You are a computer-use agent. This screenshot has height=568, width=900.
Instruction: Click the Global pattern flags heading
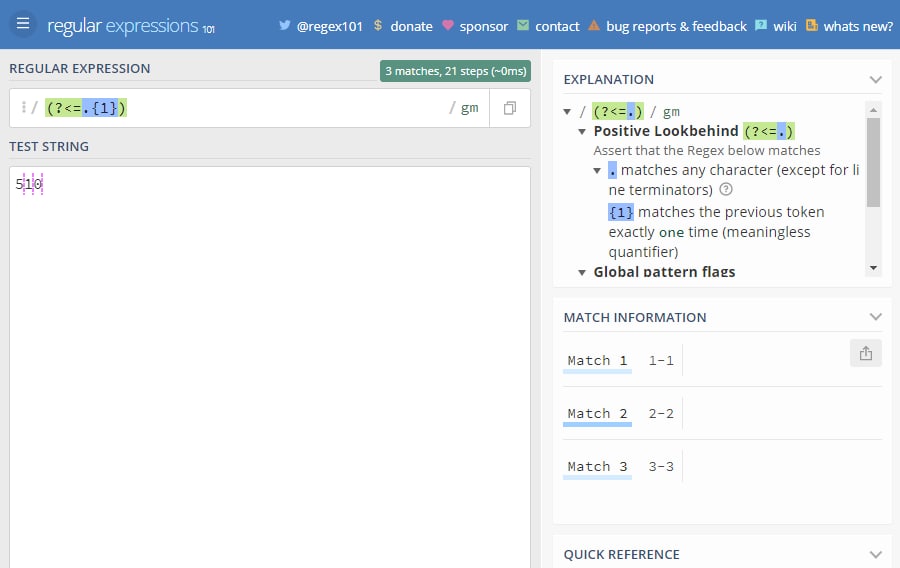[664, 272]
